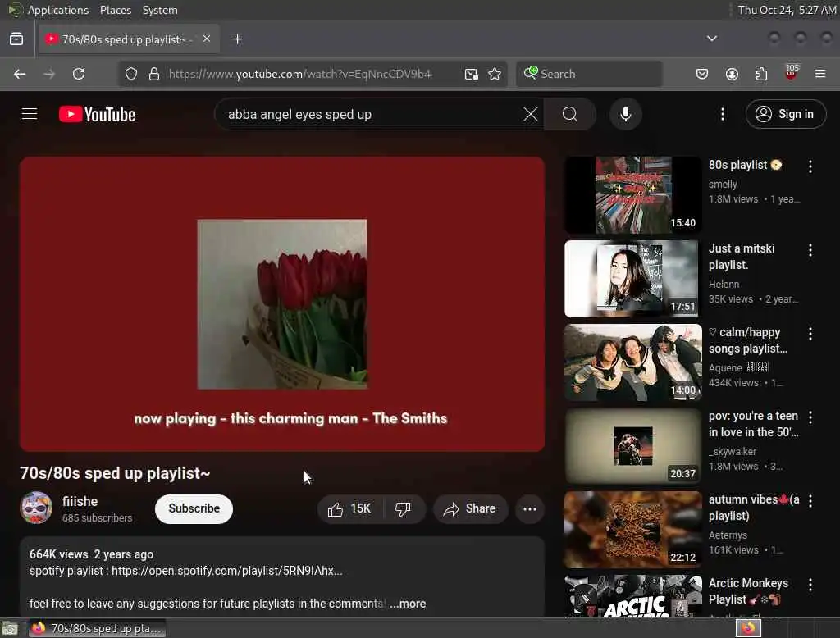Dislike the video with thumbs down
Screen dimensions: 840x638
(404, 509)
